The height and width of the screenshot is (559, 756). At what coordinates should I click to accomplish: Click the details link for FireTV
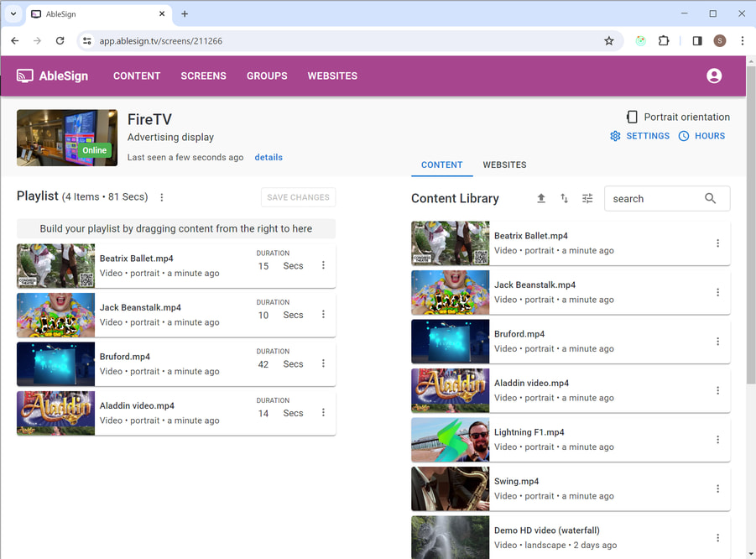[x=269, y=157]
